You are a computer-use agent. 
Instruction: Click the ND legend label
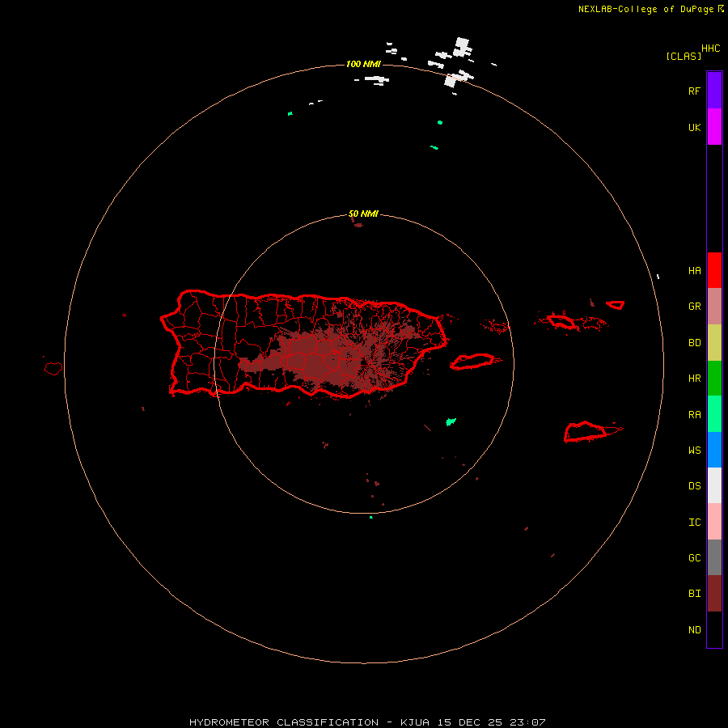[x=695, y=630]
